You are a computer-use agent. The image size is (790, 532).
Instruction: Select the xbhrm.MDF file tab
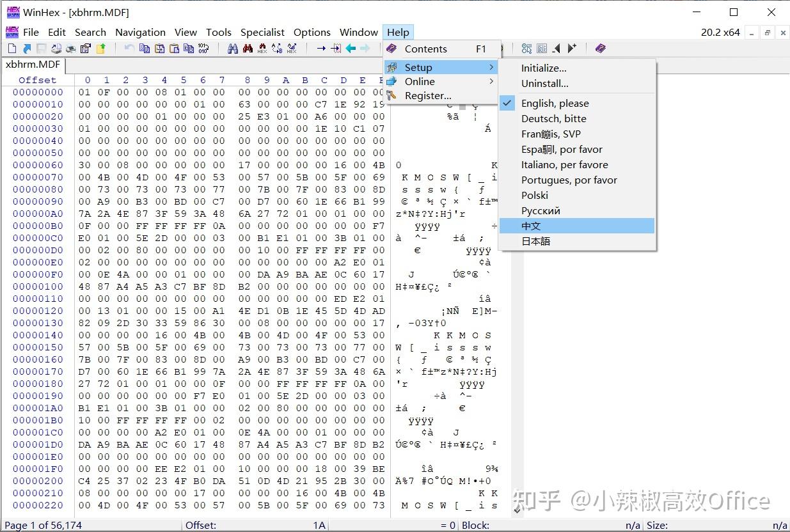click(33, 65)
